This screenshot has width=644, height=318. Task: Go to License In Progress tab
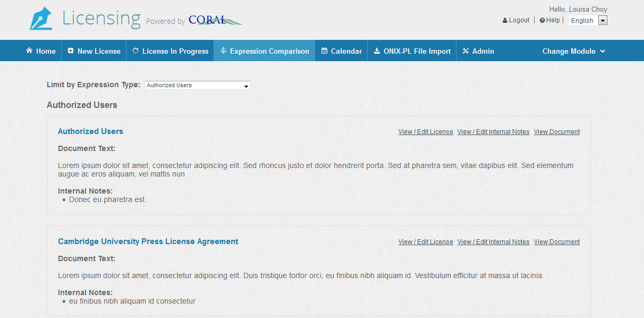tap(170, 51)
